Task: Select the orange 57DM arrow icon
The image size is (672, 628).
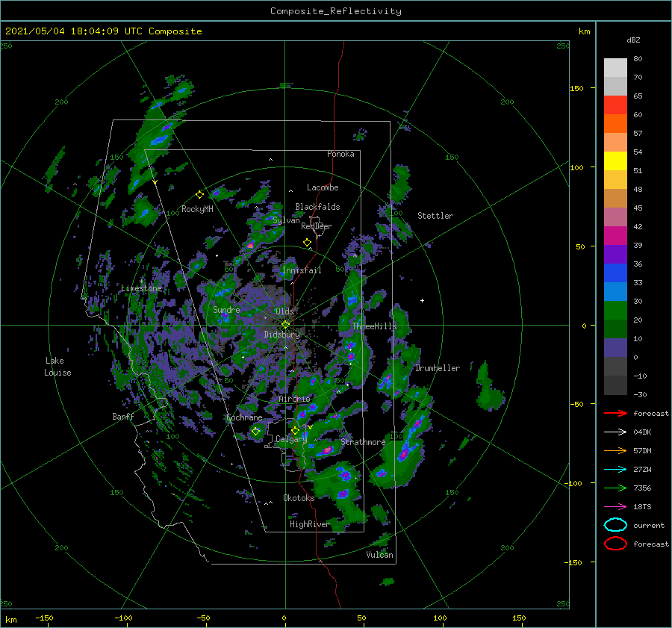Action: tap(615, 450)
